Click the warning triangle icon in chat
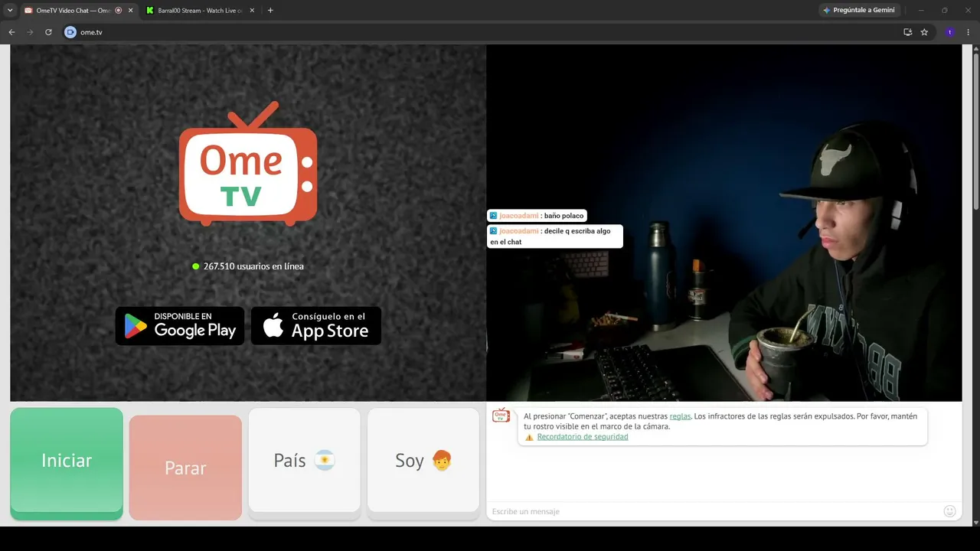This screenshot has width=980, height=551. 529,438
